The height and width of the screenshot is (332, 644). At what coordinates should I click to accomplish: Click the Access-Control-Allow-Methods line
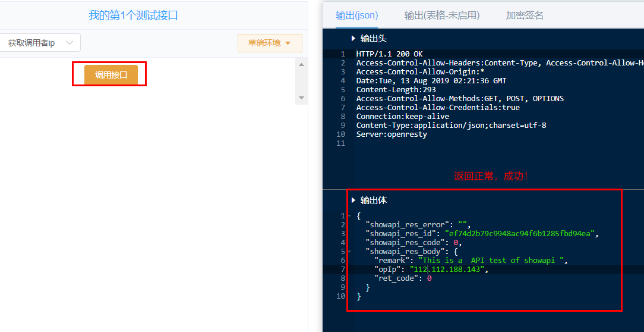pyautogui.click(x=460, y=99)
